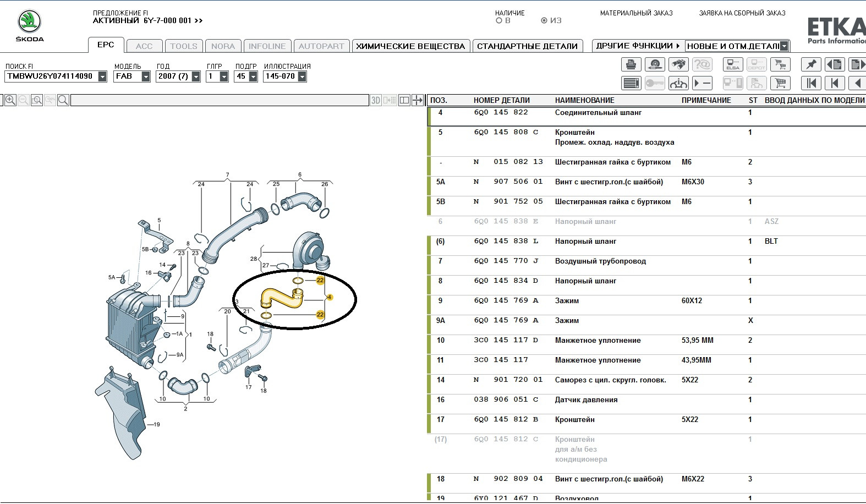
Task: Select the 'В' availability radio button
Action: (499, 20)
